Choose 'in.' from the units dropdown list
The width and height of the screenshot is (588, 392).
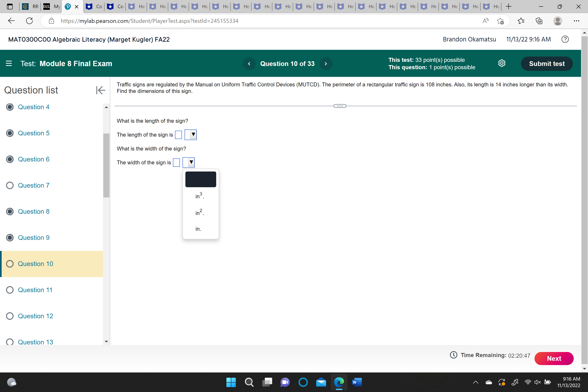click(198, 229)
